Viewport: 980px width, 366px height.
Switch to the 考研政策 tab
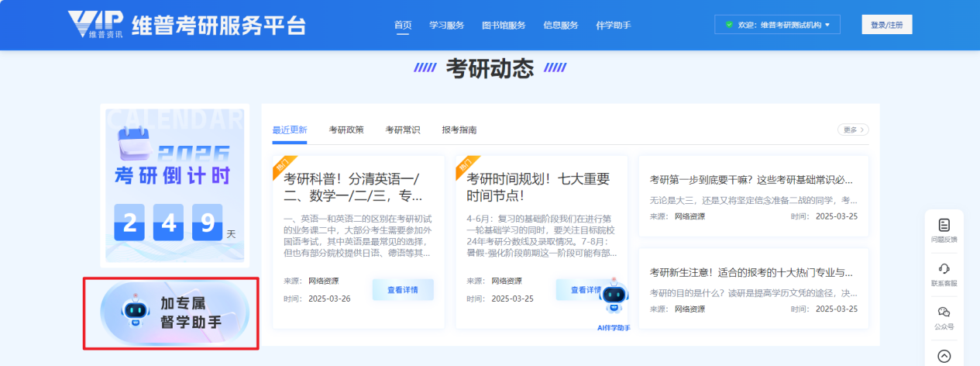coord(346,129)
